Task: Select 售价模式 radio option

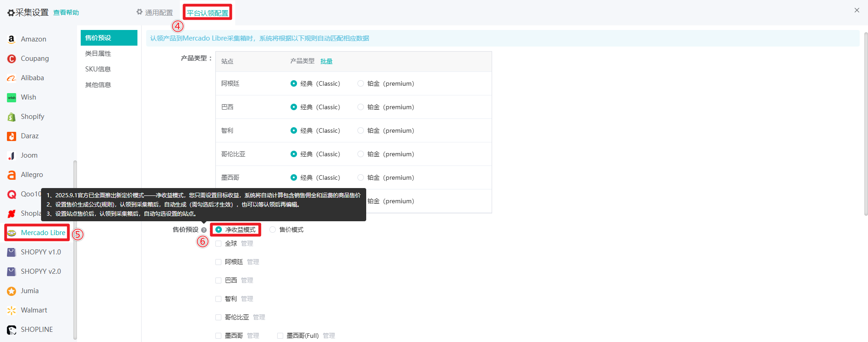Action: 273,230
